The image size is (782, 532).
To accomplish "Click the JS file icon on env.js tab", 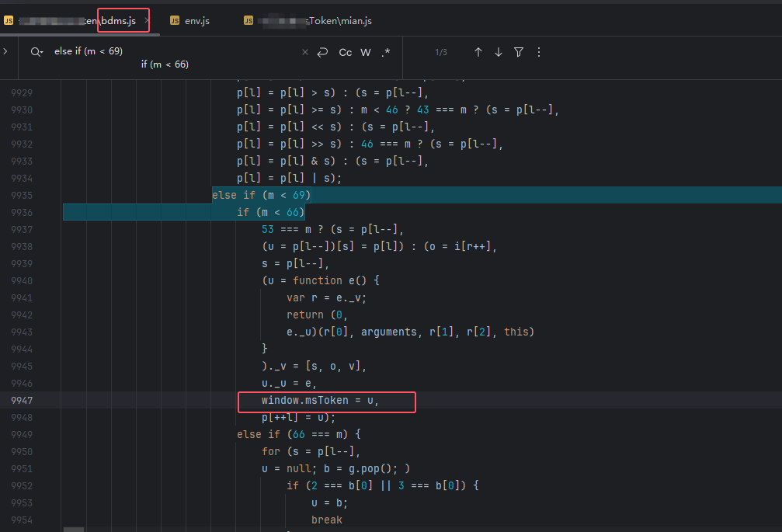I will [175, 20].
